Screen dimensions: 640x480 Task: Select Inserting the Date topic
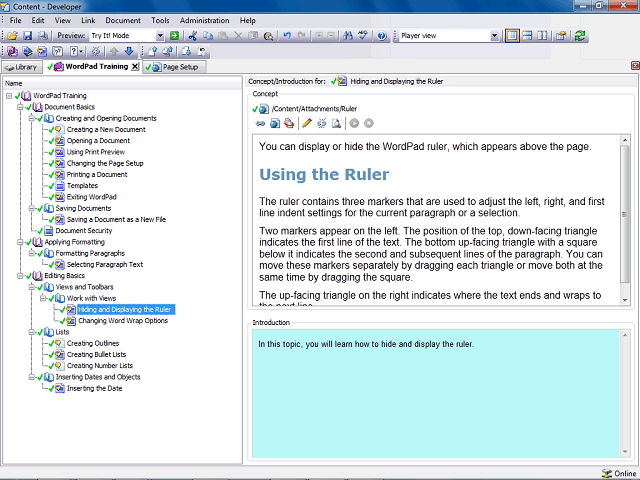tap(94, 389)
